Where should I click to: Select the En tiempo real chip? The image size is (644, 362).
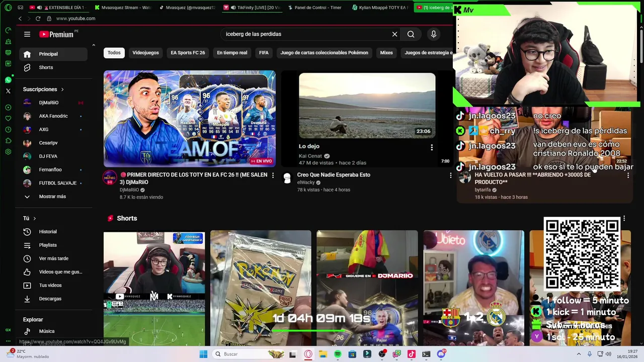232,53
